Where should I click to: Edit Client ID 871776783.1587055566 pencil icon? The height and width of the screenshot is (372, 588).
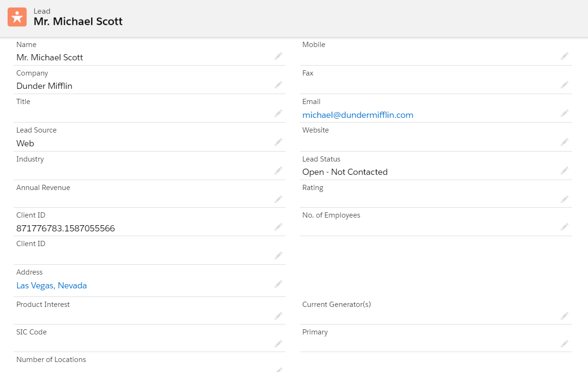[x=279, y=227]
